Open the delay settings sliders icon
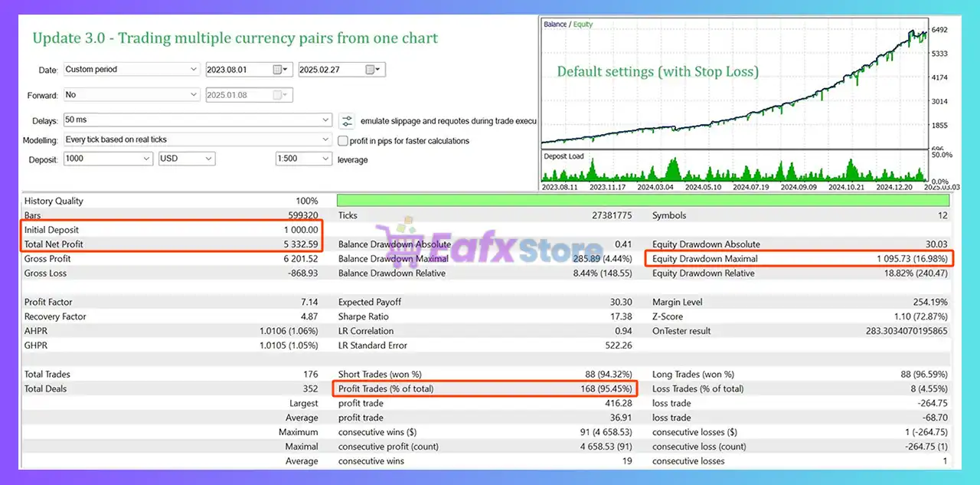This screenshot has width=980, height=485. pyautogui.click(x=348, y=121)
